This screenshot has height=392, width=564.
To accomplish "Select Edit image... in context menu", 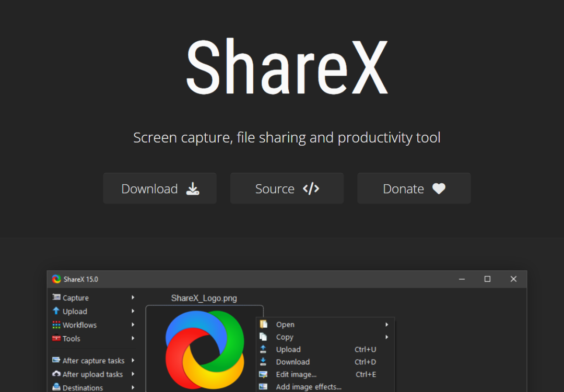I will 325,374.
